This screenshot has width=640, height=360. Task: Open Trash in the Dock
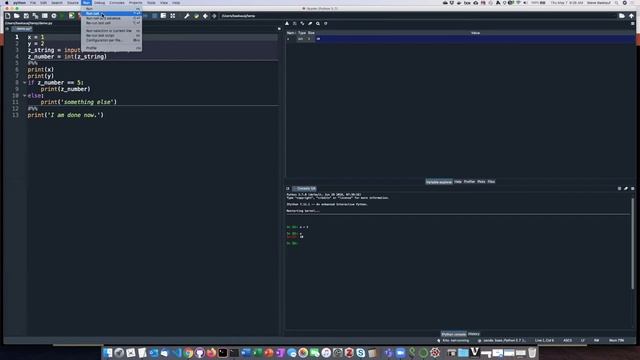tap(532, 353)
